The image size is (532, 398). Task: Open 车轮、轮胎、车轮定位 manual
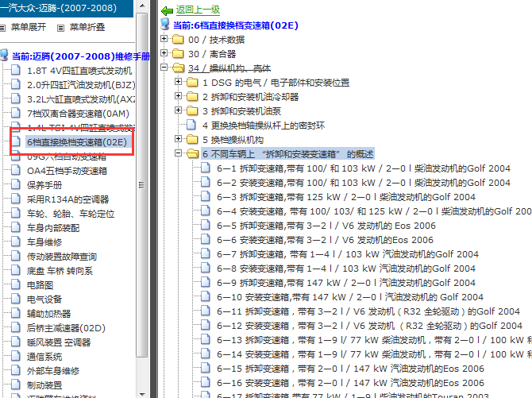pyautogui.click(x=71, y=214)
